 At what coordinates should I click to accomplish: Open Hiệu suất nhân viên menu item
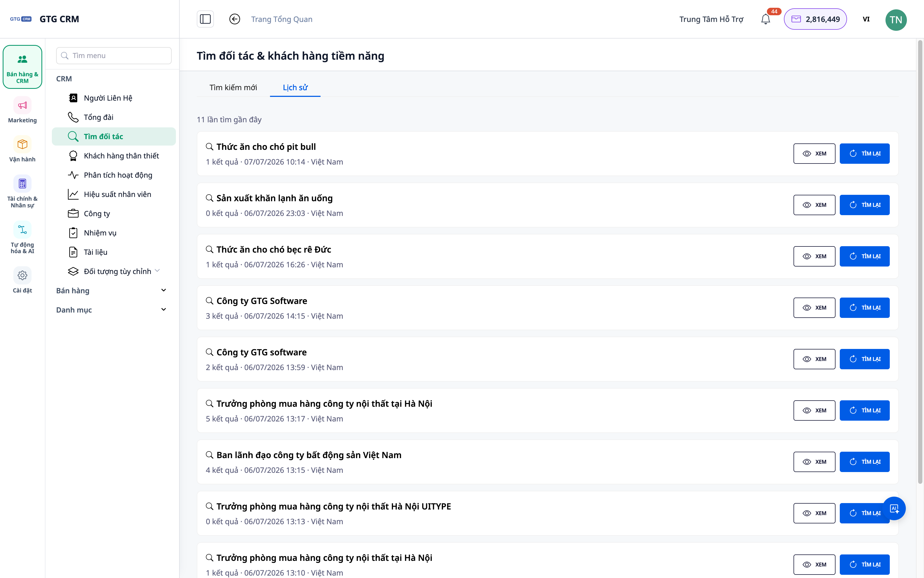(114, 194)
